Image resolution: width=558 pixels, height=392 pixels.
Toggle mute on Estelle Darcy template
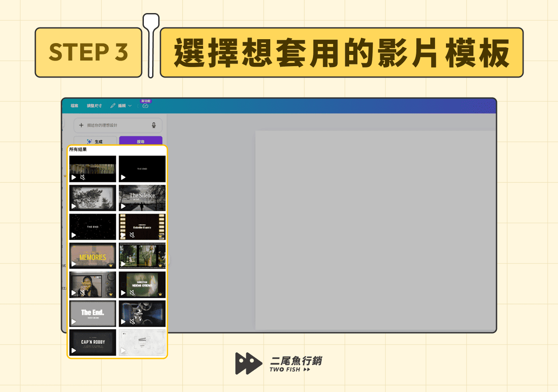point(132,235)
